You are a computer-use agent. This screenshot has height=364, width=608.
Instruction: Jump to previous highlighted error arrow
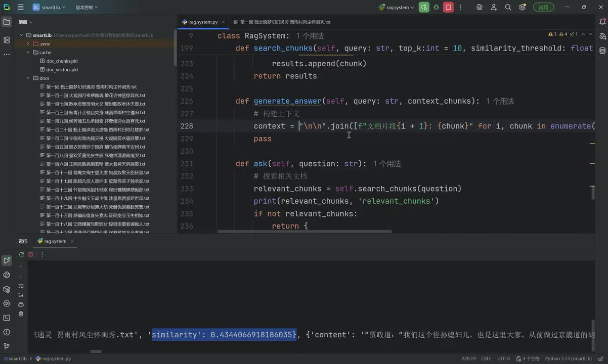pyautogui.click(x=583, y=34)
